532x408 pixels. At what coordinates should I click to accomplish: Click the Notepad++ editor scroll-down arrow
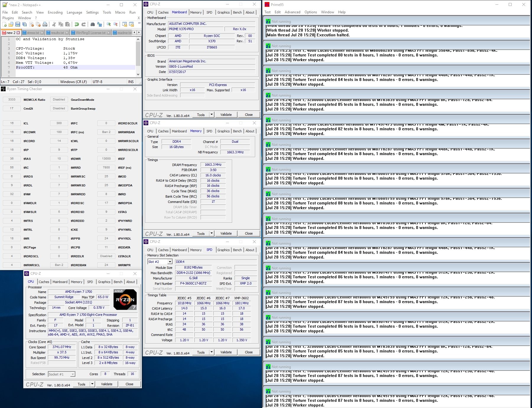[138, 74]
